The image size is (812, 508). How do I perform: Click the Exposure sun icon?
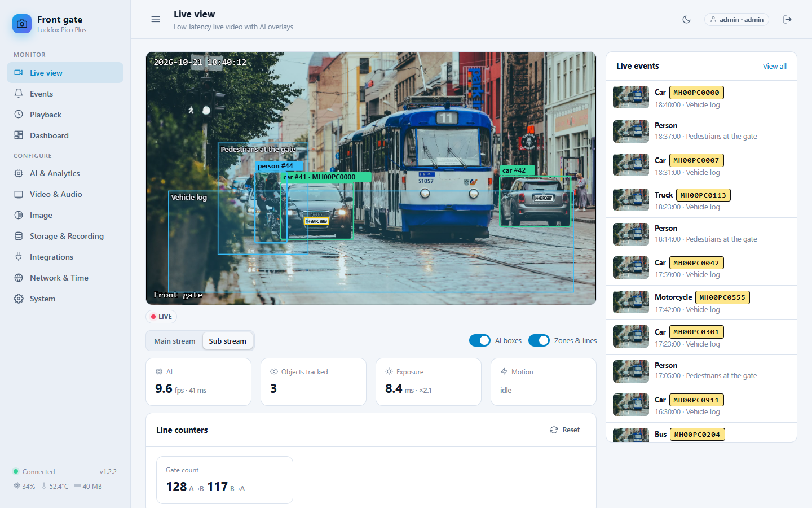coord(389,371)
